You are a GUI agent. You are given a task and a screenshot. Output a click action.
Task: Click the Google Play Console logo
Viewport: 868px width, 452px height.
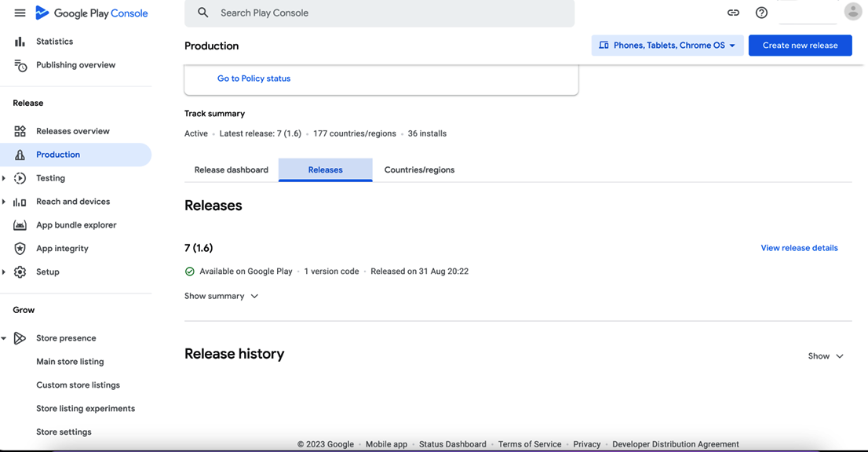pos(92,13)
